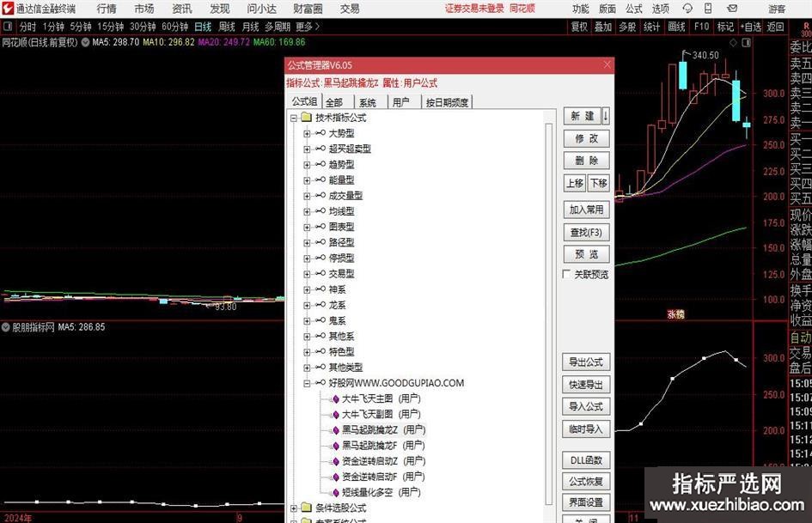
Task: Close the 公式管理器 dialog with X
Action: 607,64
